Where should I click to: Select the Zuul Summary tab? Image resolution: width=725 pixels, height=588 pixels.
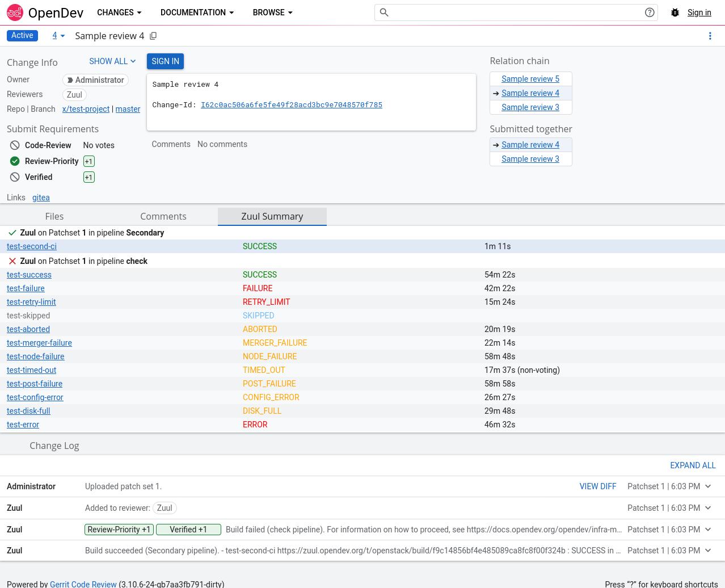[272, 216]
